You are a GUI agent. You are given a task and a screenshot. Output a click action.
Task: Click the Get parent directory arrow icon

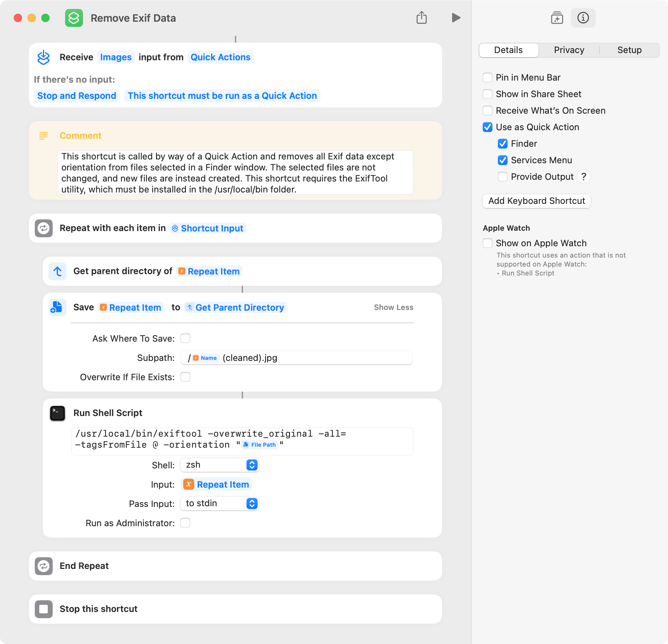(x=58, y=271)
